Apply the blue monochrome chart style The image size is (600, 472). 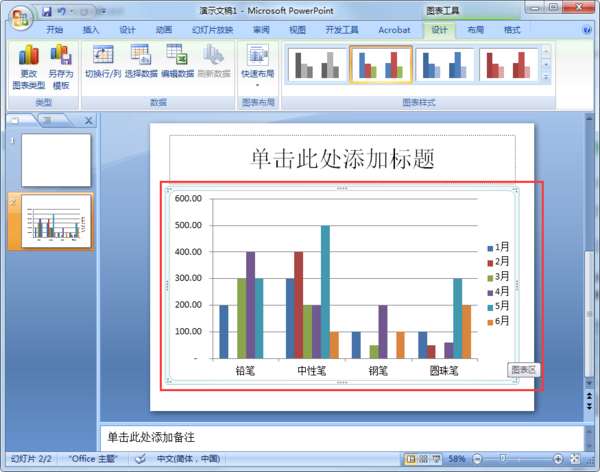pyautogui.click(x=445, y=65)
